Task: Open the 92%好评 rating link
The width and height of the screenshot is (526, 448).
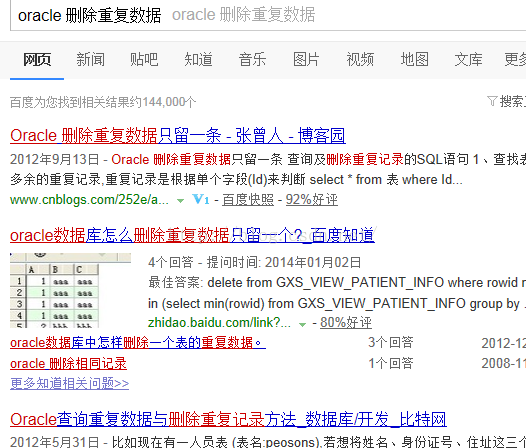Action: (312, 200)
